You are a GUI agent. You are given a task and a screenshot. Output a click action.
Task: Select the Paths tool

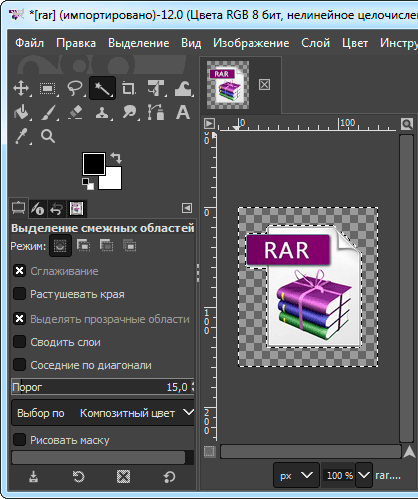tap(156, 112)
